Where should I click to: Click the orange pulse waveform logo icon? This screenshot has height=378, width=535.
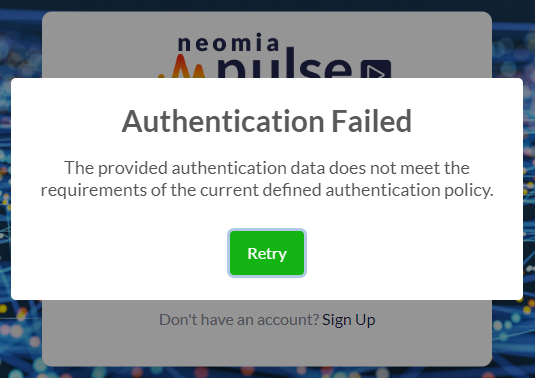tap(182, 67)
